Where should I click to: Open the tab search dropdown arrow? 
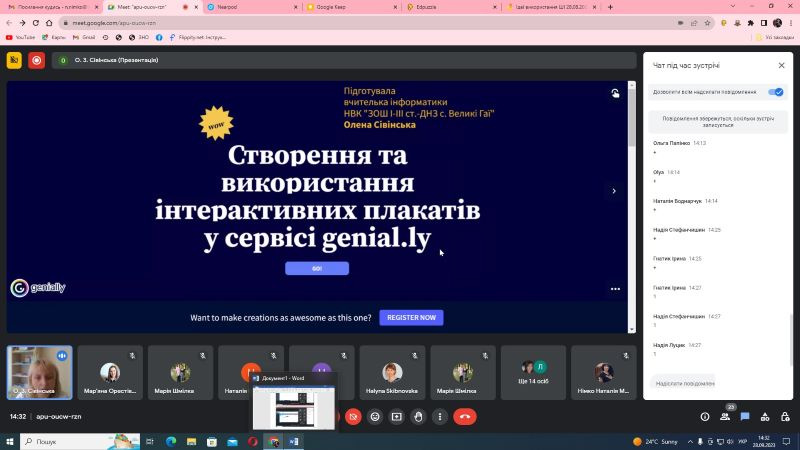click(x=733, y=6)
